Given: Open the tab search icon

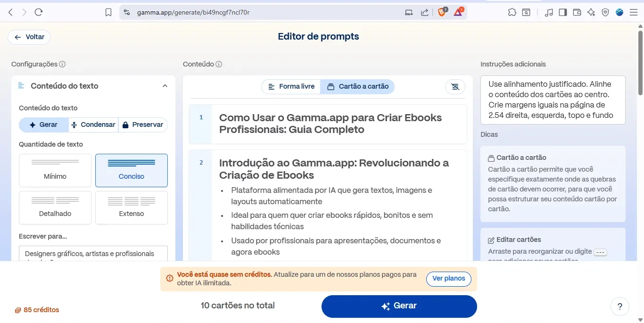Looking at the screenshot, I should click(526, 12).
